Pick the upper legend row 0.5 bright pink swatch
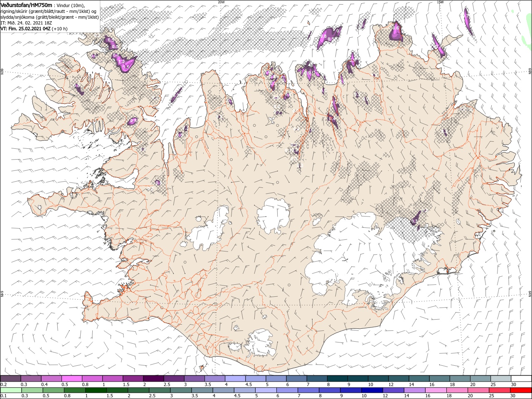The width and height of the screenshot is (532, 399). tap(71, 378)
